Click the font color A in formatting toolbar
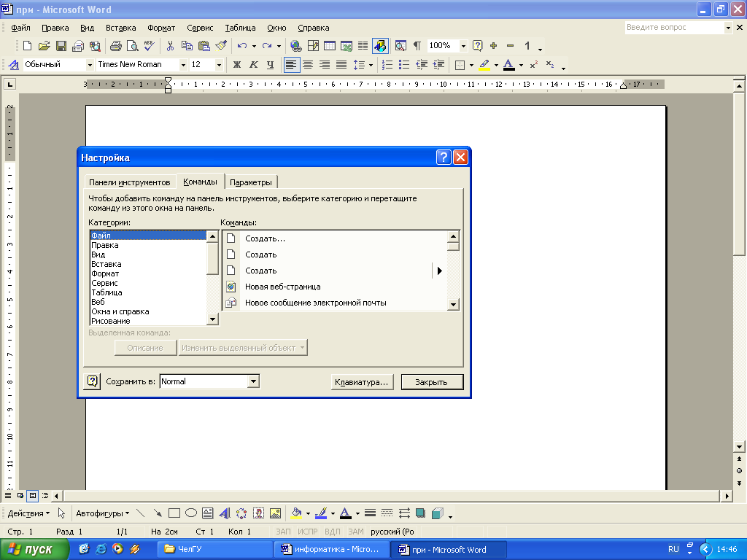Screen dimensions: 747x560 click(508, 65)
